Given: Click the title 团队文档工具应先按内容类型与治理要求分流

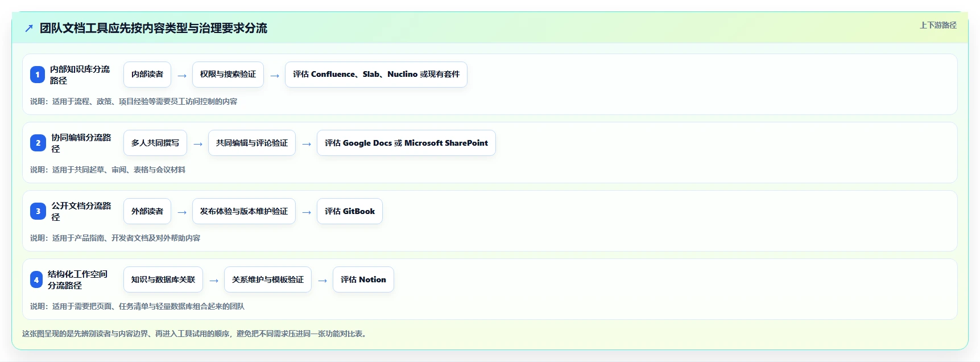Looking at the screenshot, I should [x=154, y=28].
